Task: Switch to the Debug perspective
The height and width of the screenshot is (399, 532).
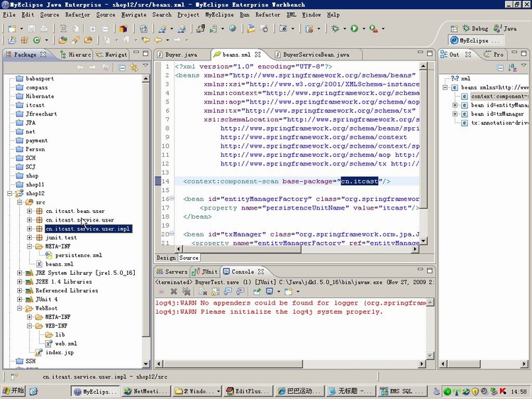Action: (475, 28)
